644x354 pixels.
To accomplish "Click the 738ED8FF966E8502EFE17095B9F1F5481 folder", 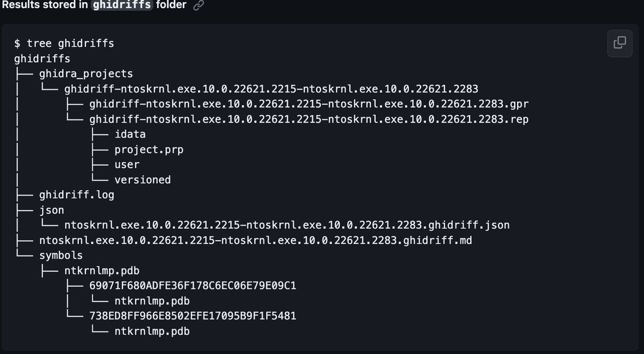I will pos(193,316).
